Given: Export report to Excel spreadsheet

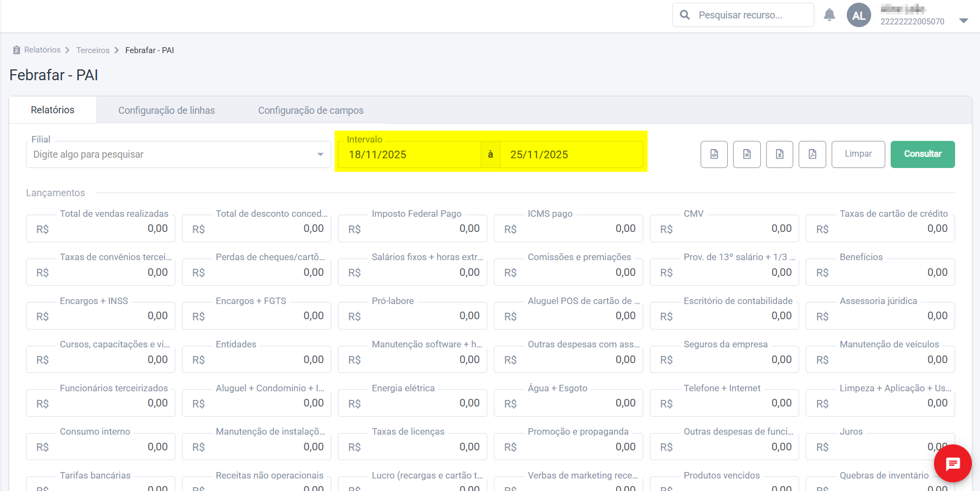Looking at the screenshot, I should [780, 154].
